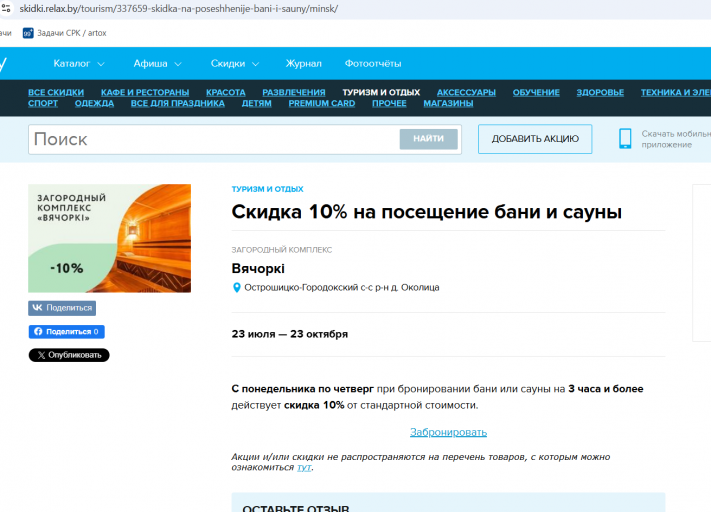The image size is (711, 512).
Task: Expand the Скидки dropdown chevron
Action: click(x=256, y=64)
